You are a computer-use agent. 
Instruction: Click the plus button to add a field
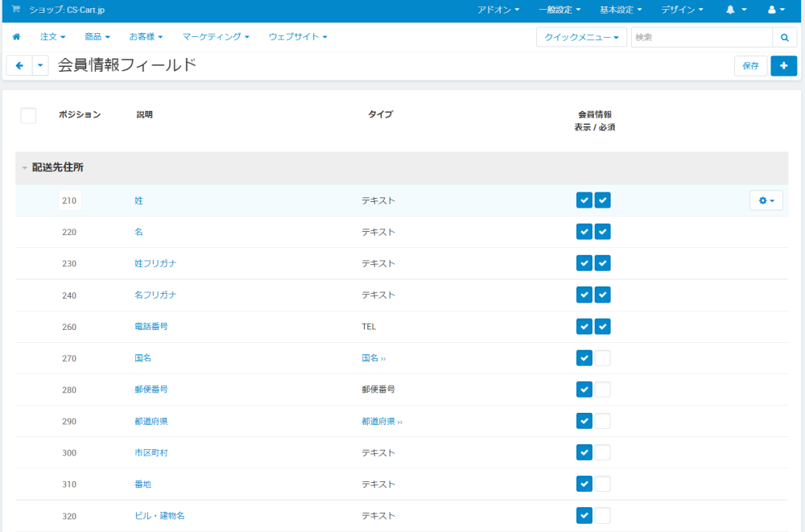click(783, 66)
